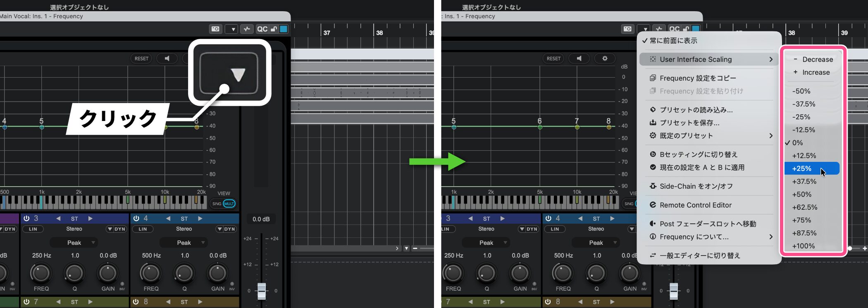Select +25% scaling option
The height and width of the screenshot is (308, 868).
pos(802,168)
